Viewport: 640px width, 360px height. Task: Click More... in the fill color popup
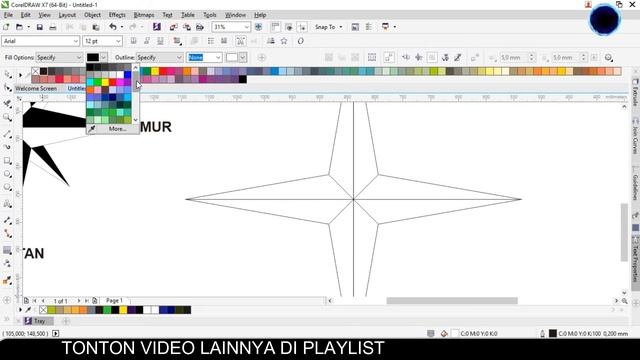[x=118, y=129]
